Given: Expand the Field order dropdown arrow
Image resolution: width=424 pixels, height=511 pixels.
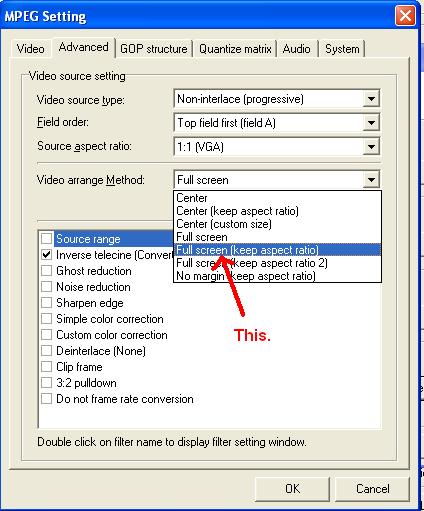Looking at the screenshot, I should click(x=371, y=123).
